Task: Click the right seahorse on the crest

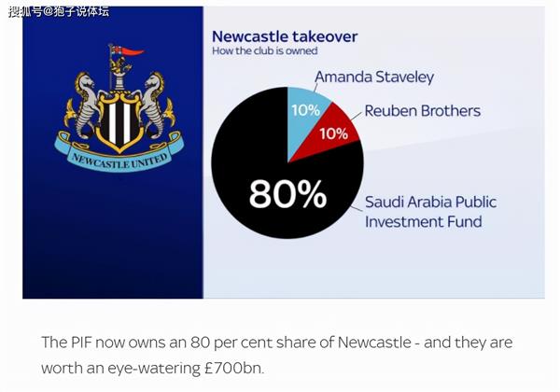Action: pyautogui.click(x=157, y=104)
